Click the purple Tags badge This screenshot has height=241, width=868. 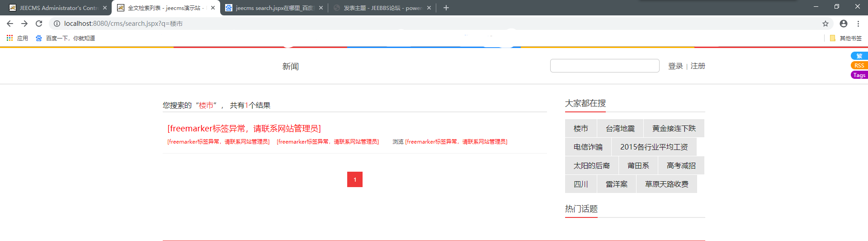859,75
